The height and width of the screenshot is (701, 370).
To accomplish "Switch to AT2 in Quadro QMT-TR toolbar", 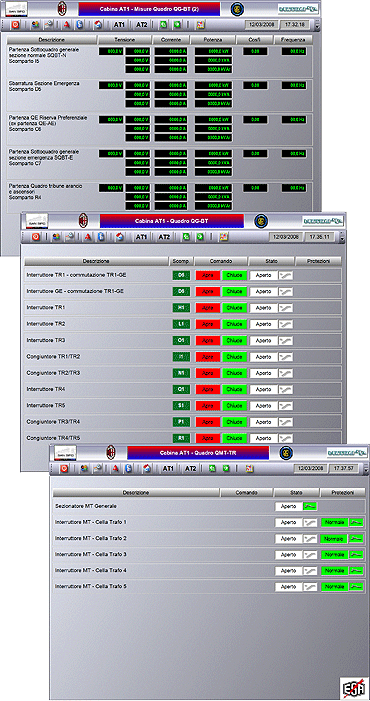I will [190, 469].
